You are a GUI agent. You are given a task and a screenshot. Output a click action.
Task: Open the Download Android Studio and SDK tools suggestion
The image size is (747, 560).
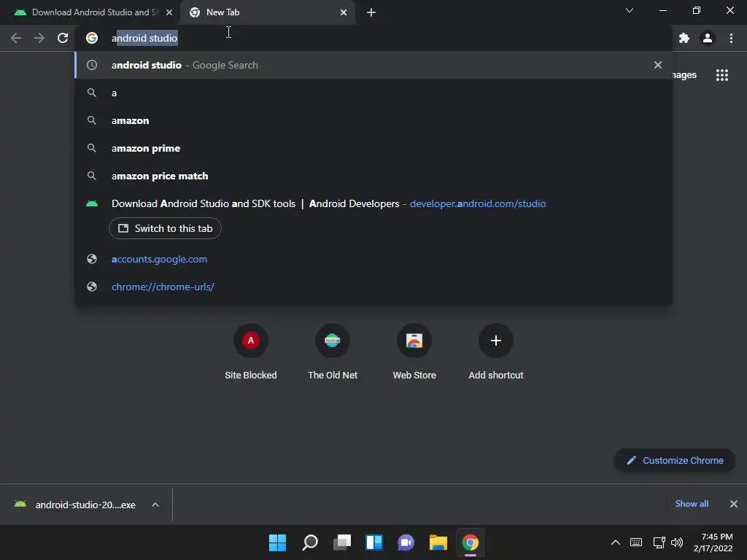373,203
